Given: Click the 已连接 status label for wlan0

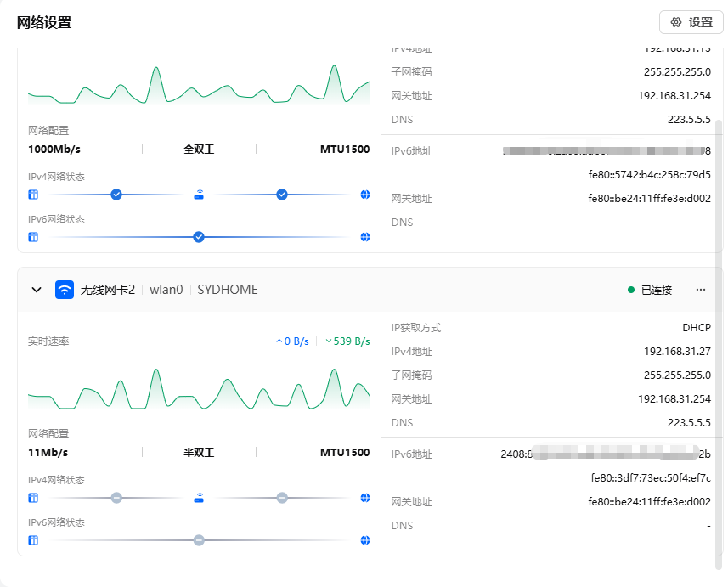Looking at the screenshot, I should point(656,290).
